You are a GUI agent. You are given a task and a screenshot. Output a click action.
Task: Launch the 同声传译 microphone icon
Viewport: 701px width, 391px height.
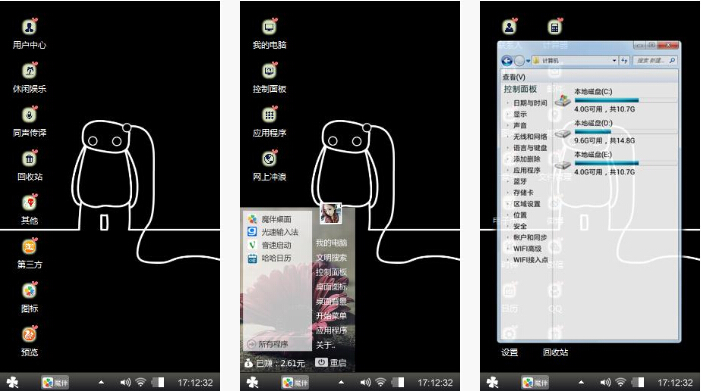[30, 114]
